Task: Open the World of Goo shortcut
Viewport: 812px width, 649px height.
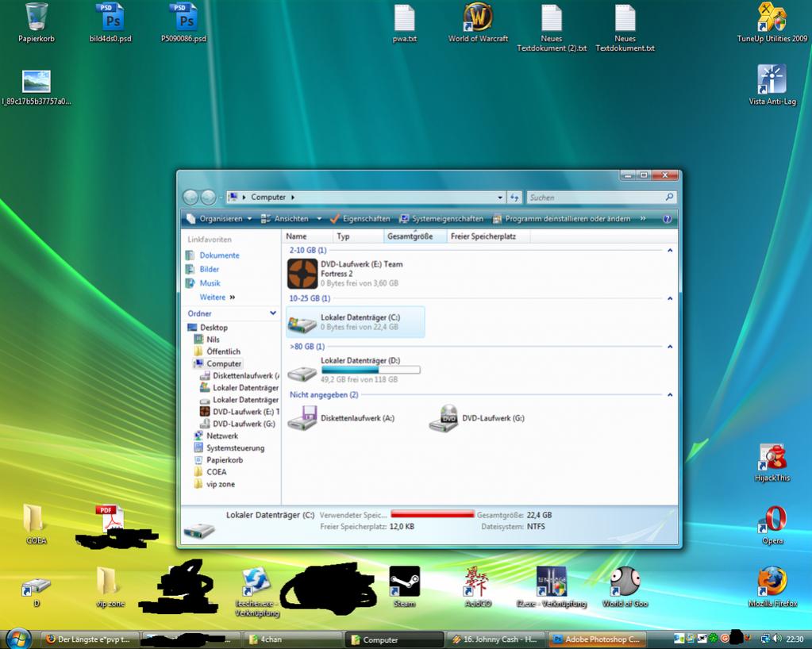Action: pos(625,587)
